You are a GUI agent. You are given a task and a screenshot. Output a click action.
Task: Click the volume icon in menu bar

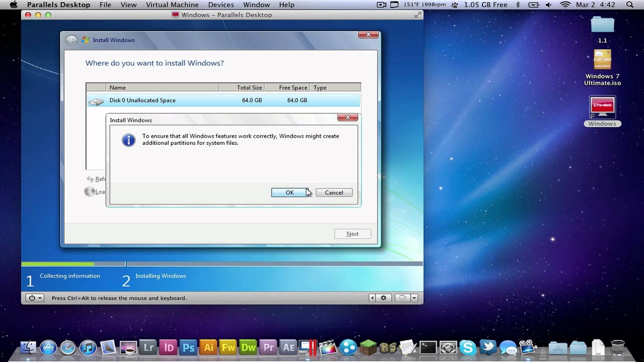coord(548,5)
